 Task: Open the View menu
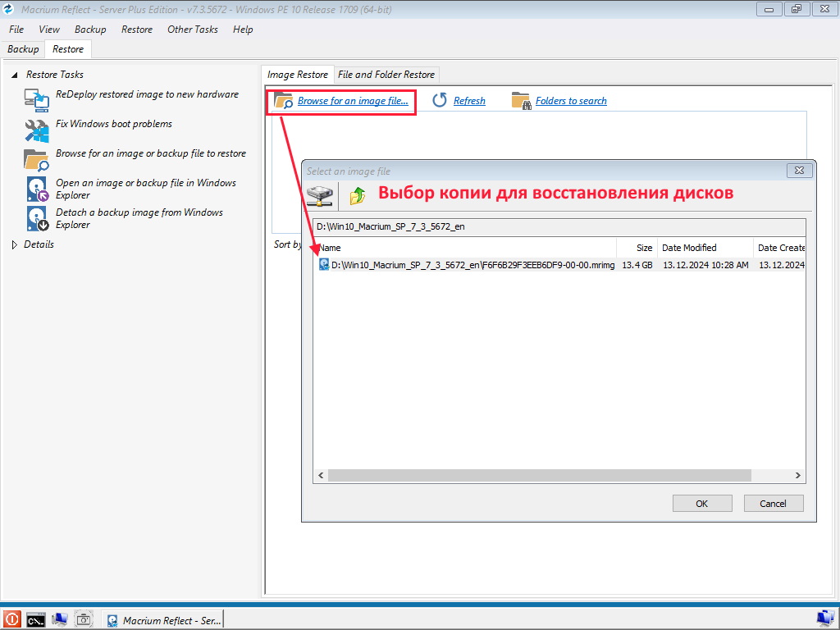click(x=48, y=30)
